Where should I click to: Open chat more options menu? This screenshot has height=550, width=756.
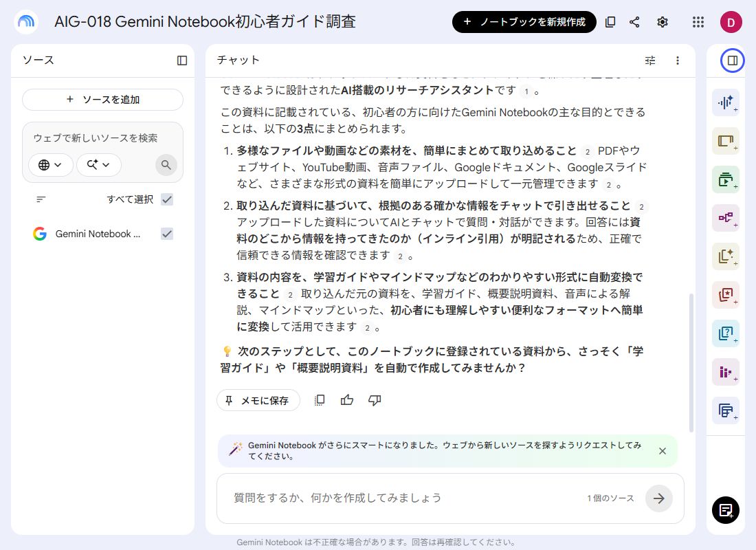point(678,60)
